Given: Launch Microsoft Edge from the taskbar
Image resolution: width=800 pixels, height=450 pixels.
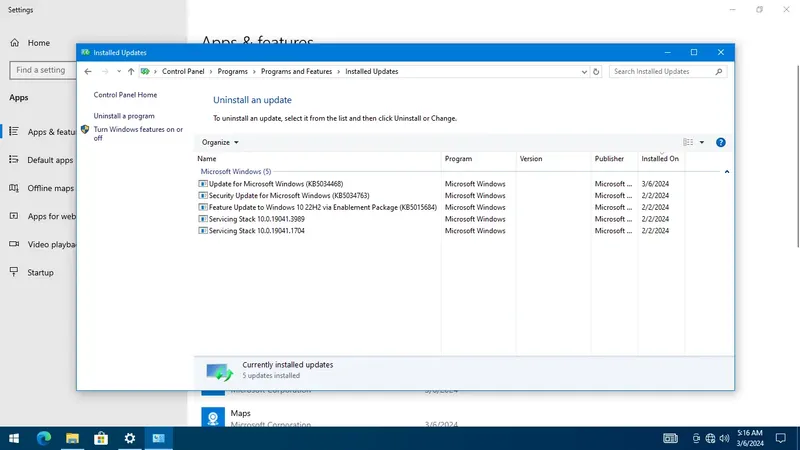Looking at the screenshot, I should 43,438.
